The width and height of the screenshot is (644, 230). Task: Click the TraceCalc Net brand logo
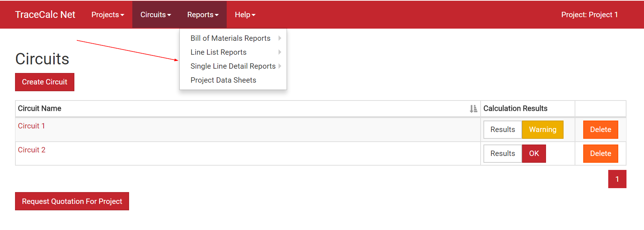tap(45, 15)
